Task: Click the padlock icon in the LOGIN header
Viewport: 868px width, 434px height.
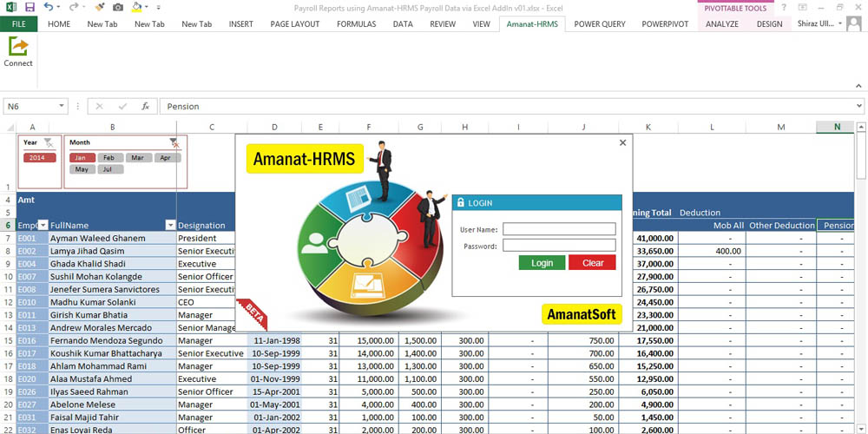Action: coord(461,202)
